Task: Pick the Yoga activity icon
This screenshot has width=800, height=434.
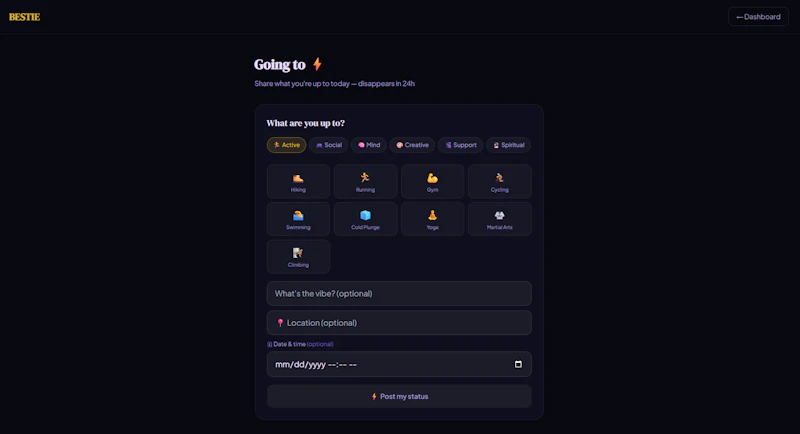Action: click(x=432, y=215)
